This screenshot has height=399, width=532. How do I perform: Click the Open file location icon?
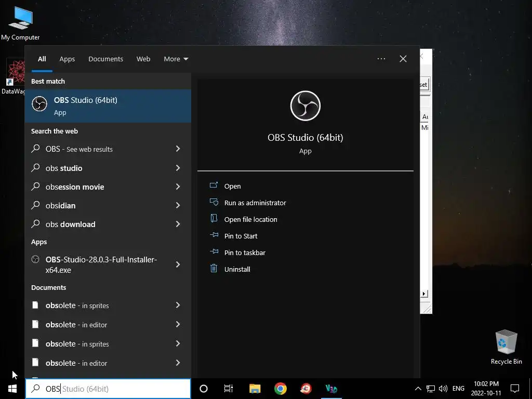click(x=214, y=219)
